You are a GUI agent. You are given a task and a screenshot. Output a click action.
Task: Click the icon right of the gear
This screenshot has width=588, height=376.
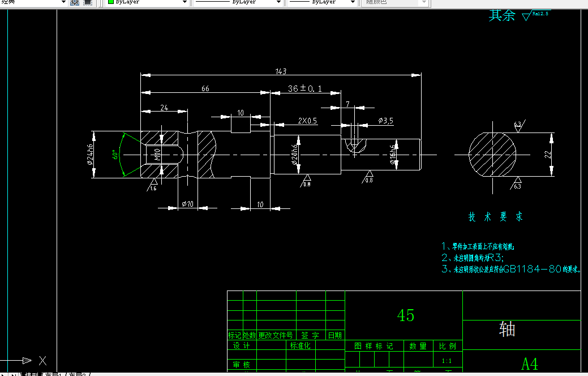coord(87,2)
